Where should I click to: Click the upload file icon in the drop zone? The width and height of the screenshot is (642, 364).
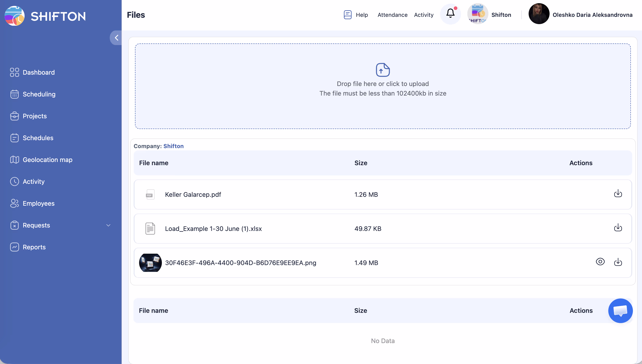[383, 70]
